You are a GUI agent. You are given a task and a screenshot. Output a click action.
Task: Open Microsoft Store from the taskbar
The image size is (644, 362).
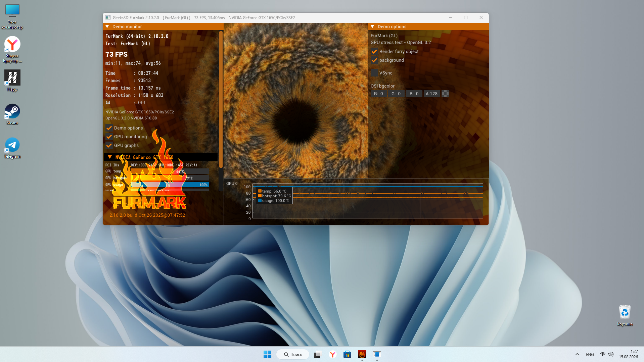tap(347, 354)
